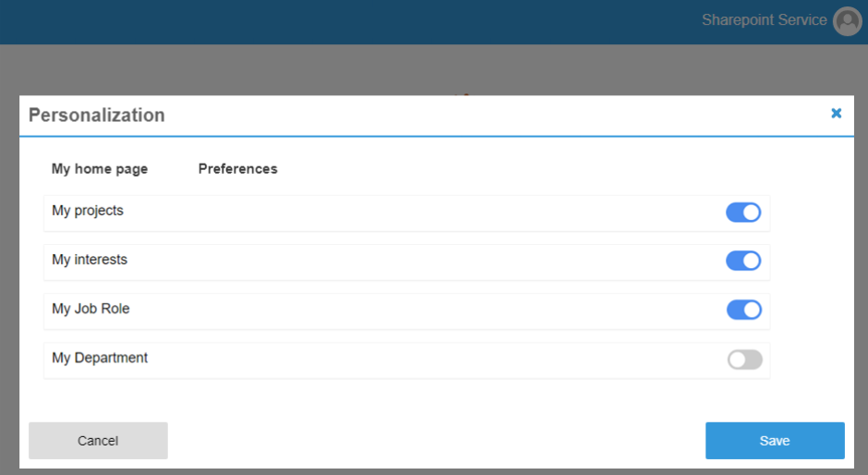Turn off the My interests switch
Viewport: 868px width, 475px height.
tap(743, 261)
